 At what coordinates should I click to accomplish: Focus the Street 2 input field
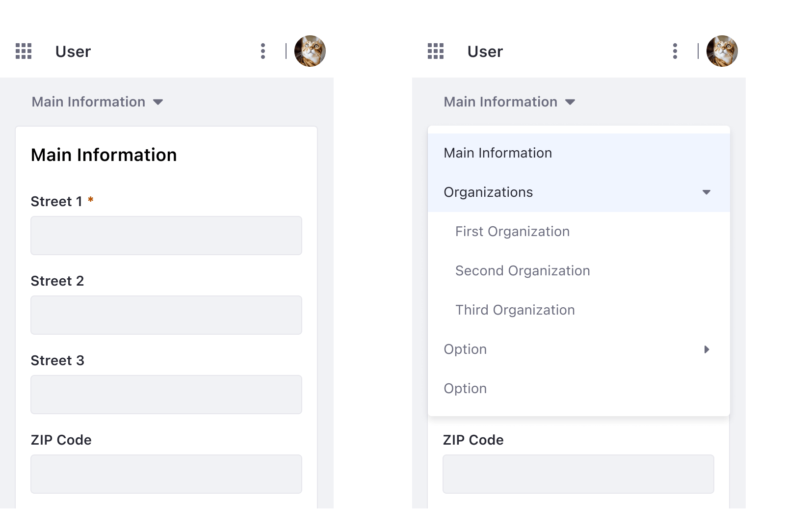pyautogui.click(x=166, y=315)
